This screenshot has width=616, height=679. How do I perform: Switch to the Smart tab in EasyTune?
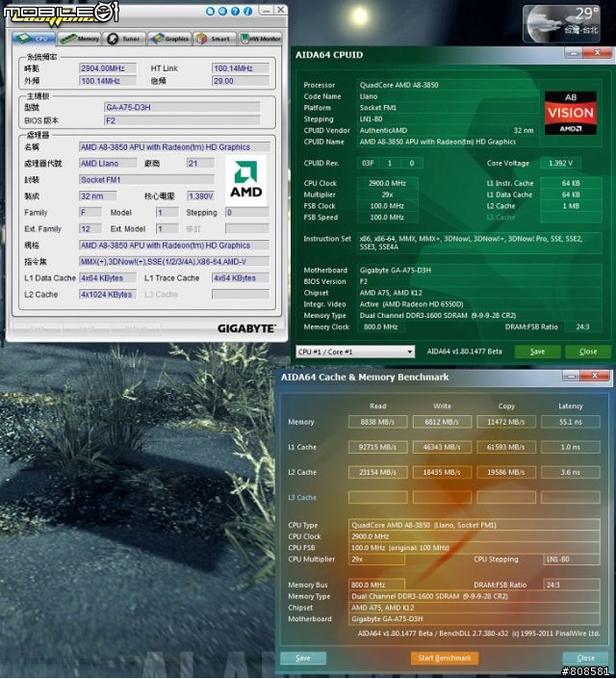[x=215, y=39]
